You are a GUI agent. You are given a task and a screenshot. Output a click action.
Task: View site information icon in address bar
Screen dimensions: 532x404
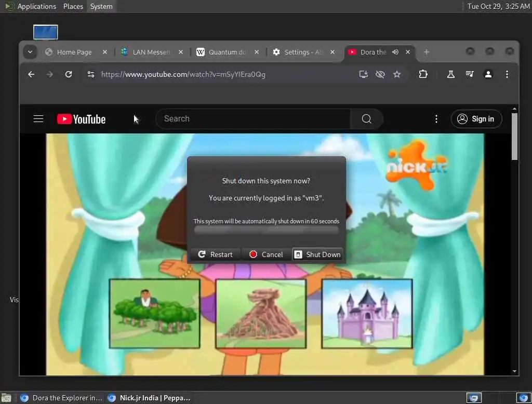[90, 74]
